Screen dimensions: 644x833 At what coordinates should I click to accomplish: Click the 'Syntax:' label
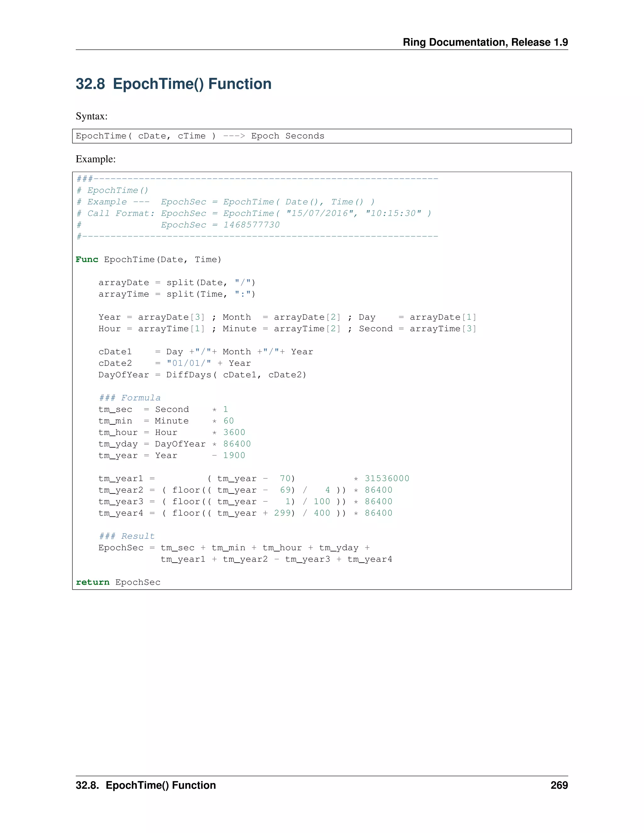coord(92,116)
